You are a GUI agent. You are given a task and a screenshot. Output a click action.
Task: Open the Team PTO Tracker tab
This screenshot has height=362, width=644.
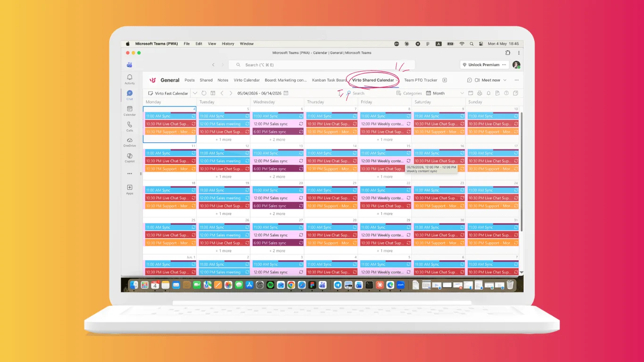(421, 80)
